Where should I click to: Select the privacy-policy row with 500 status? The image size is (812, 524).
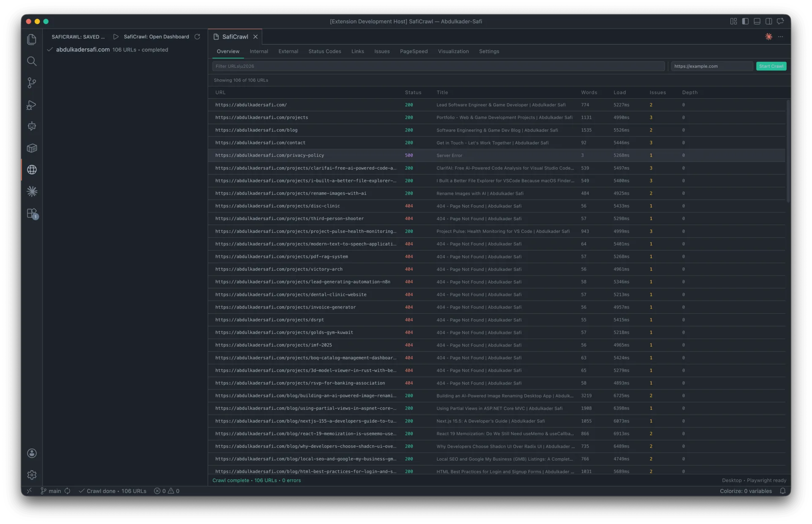[x=497, y=155]
